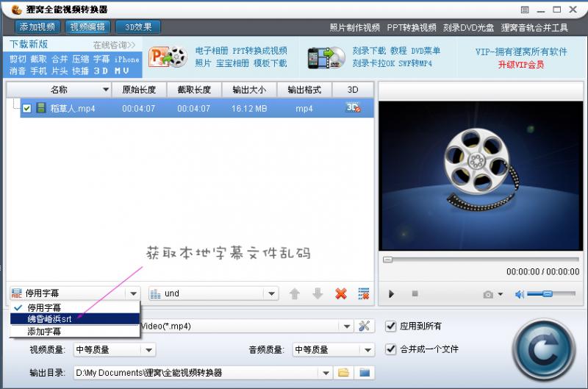Expand the 音频质量 dropdown

[367, 350]
